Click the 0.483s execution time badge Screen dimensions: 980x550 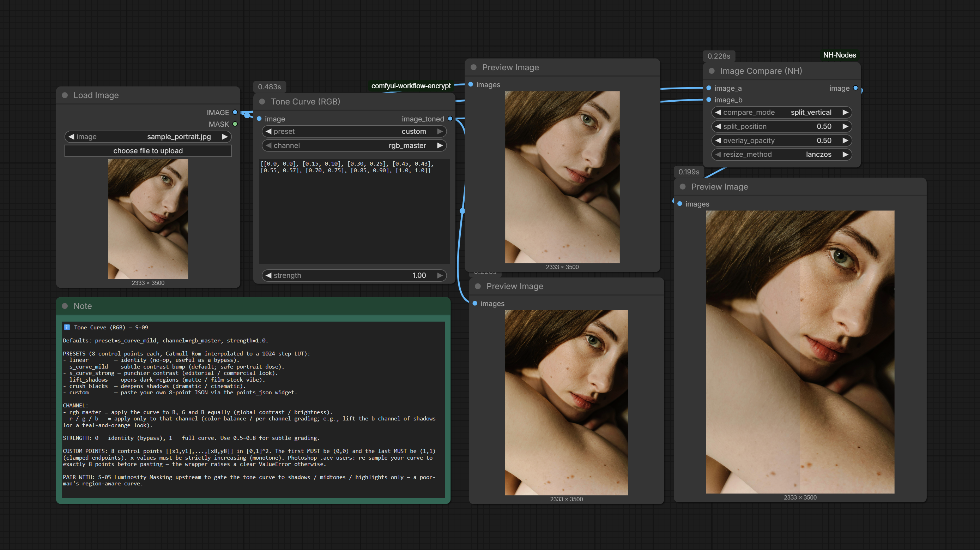(270, 87)
